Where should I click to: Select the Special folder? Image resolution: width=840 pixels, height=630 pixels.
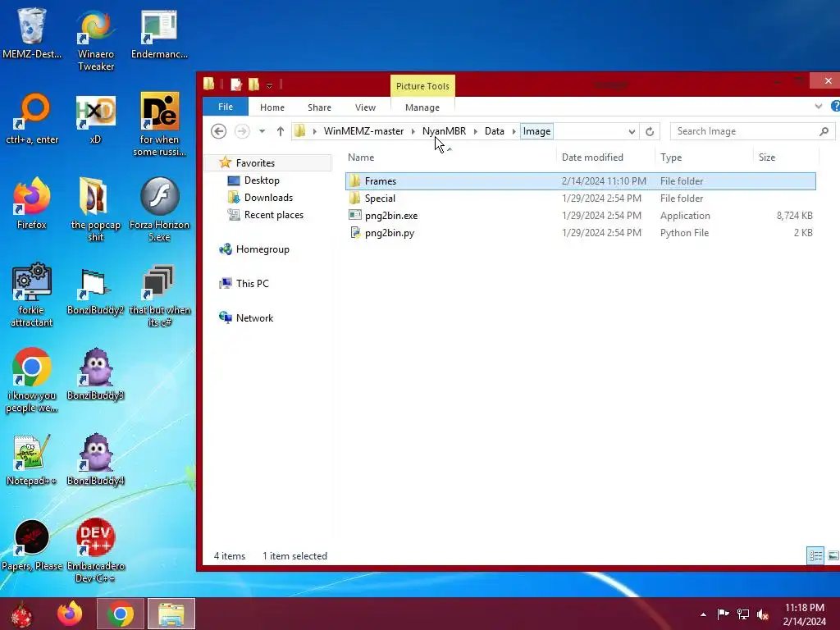coord(380,199)
